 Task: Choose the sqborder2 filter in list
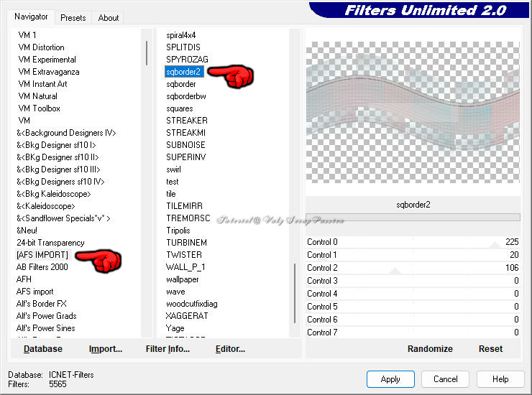click(x=184, y=72)
